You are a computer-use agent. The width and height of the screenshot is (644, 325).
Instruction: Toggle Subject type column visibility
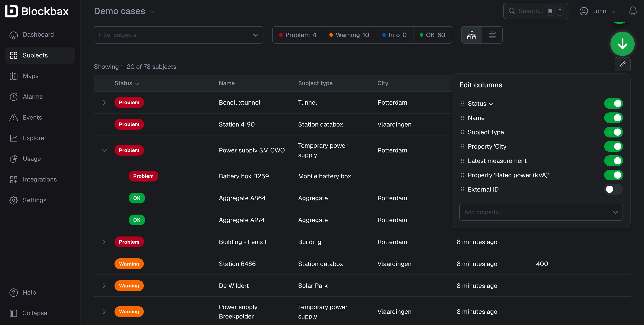(613, 132)
